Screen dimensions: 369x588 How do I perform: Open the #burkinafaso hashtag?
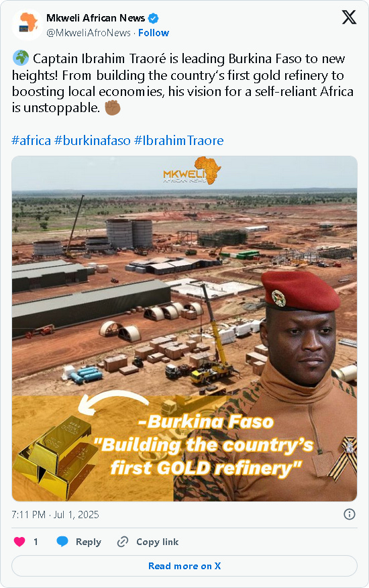(x=93, y=140)
